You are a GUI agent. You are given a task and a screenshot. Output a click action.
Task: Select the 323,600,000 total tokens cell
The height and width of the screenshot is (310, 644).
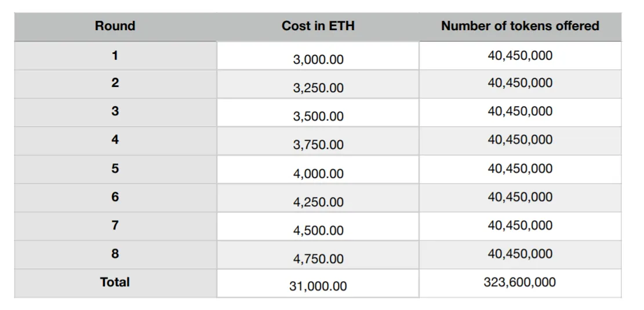(520, 283)
